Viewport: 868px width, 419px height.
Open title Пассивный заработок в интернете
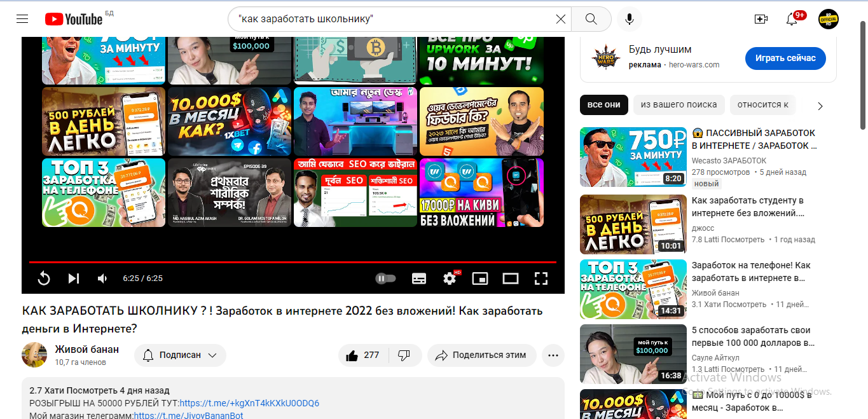(x=754, y=139)
